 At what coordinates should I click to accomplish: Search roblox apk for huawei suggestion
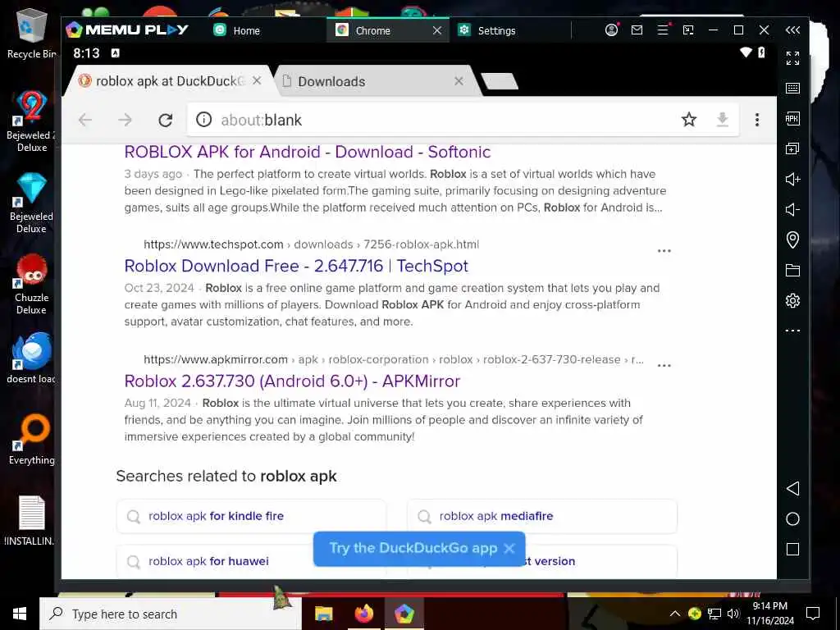214,561
